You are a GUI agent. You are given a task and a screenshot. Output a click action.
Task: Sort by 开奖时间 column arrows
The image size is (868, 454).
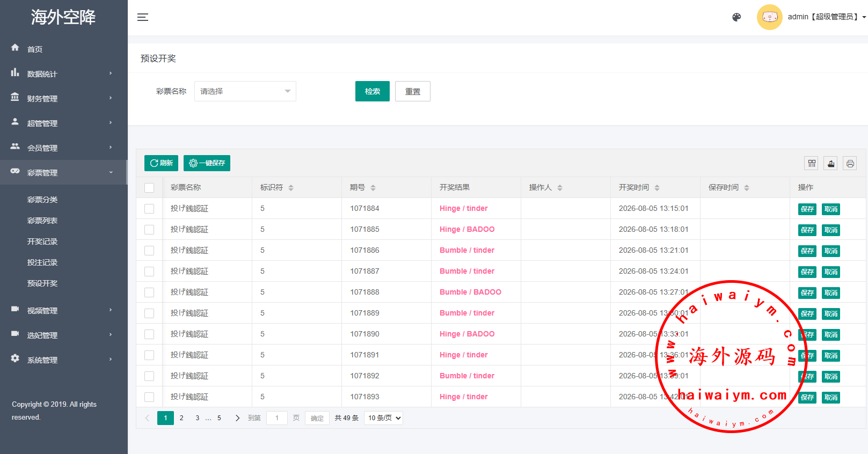pos(657,188)
